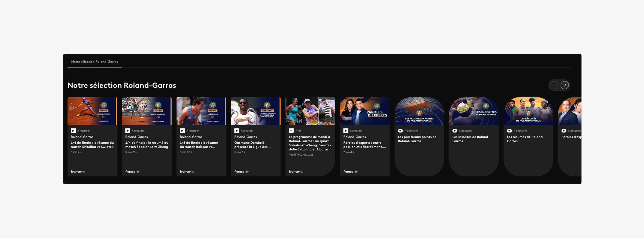The height and width of the screenshot is (238, 644).
Task: Click 'Publié le 02/06/2025' date text
Action: coord(301,155)
